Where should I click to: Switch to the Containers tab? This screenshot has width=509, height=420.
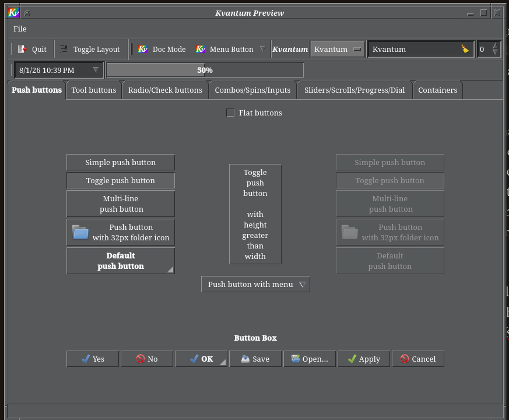[438, 90]
